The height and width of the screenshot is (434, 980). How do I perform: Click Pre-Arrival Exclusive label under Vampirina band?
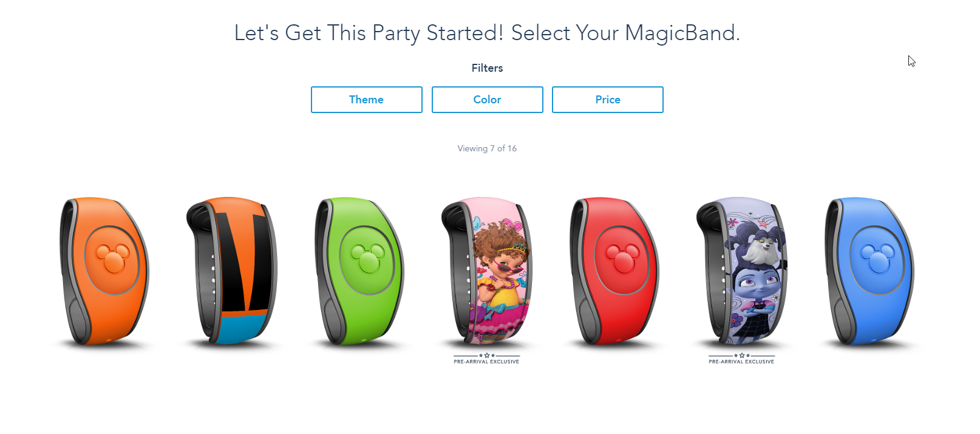click(741, 362)
